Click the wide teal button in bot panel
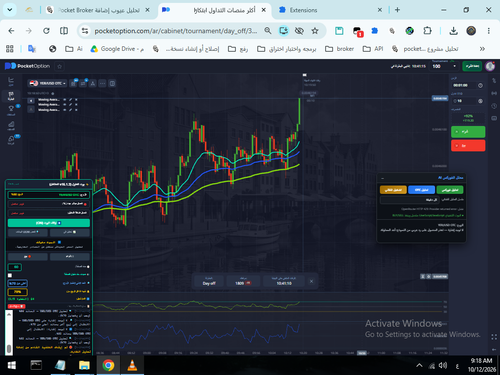 coord(49,223)
